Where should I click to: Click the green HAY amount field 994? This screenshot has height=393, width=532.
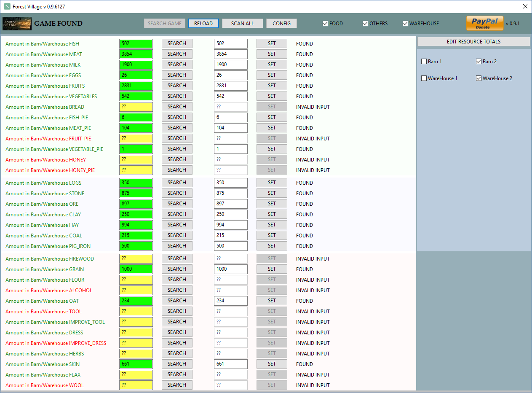pos(136,225)
